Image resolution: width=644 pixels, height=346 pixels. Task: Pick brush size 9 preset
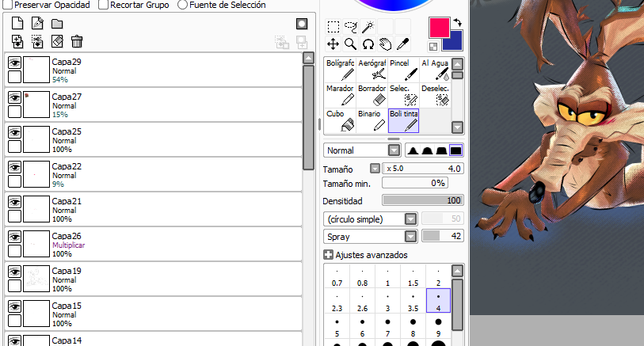[438, 327]
